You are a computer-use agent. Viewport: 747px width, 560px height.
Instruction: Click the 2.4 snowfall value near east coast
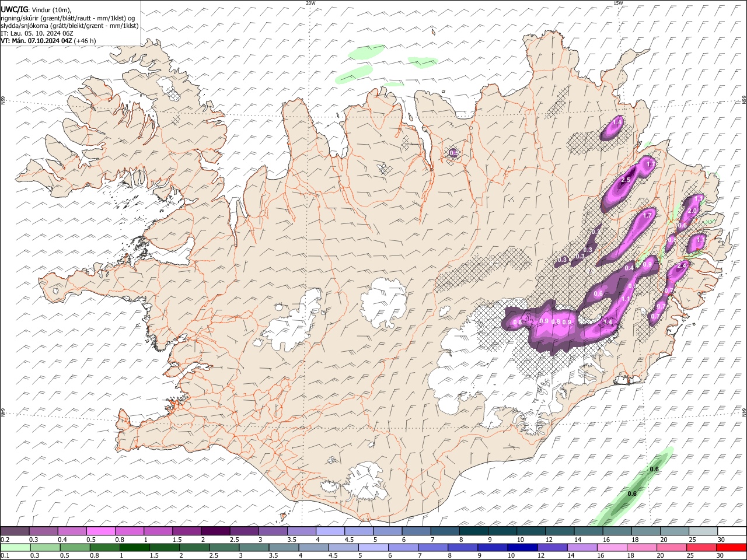[x=681, y=265]
